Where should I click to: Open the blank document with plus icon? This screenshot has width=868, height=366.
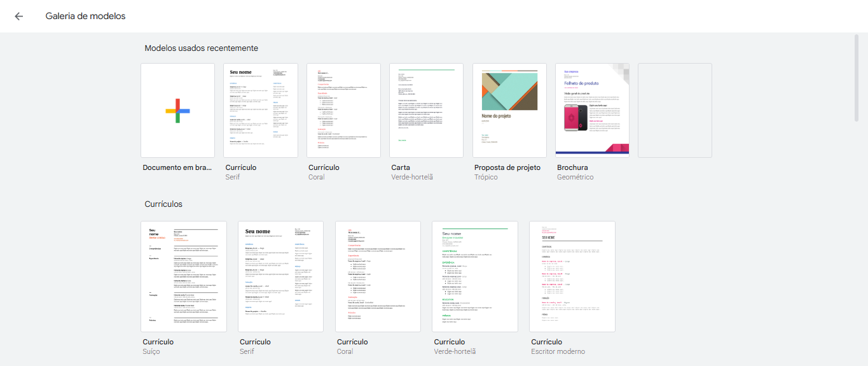click(x=177, y=111)
